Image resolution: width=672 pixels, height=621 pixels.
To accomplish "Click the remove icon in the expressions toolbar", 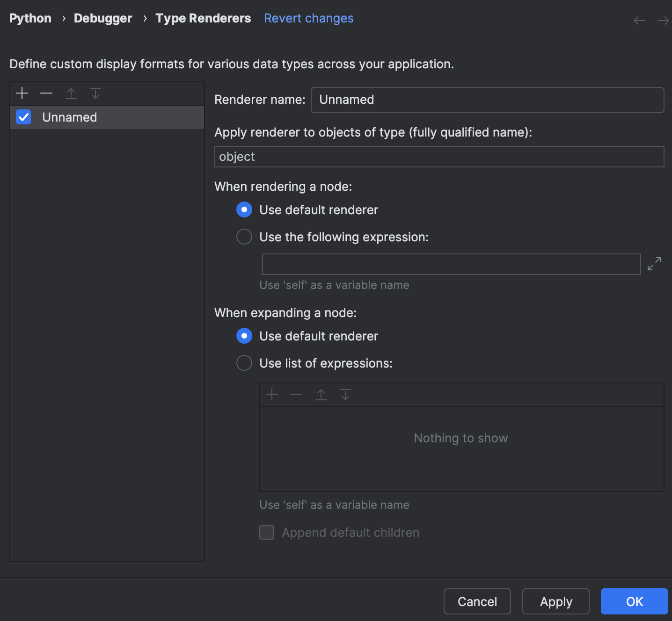I will tap(296, 395).
